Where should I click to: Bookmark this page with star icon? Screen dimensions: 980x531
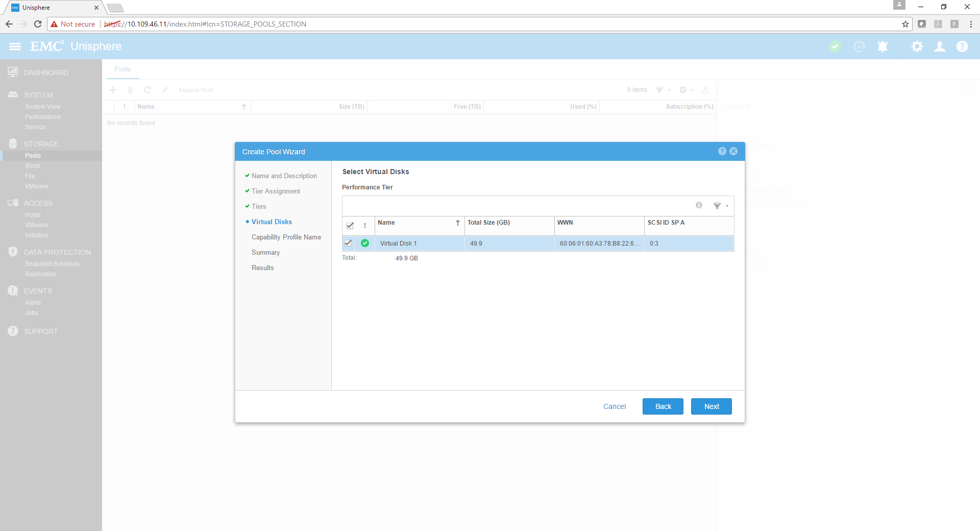coord(905,24)
